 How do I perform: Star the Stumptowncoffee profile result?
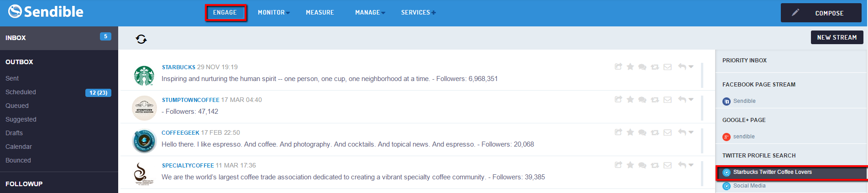[630, 100]
